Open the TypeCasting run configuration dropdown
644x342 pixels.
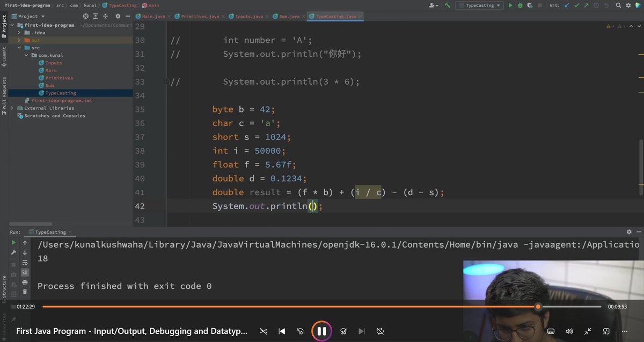click(x=479, y=5)
